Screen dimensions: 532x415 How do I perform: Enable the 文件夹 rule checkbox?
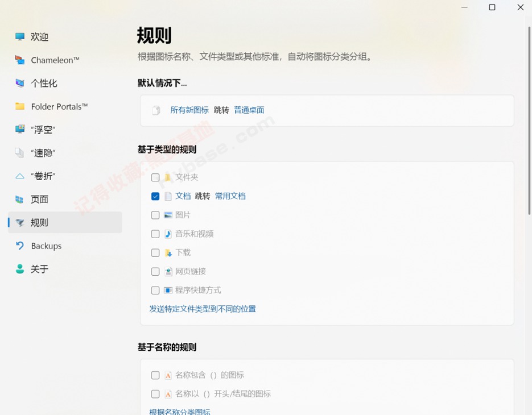155,177
